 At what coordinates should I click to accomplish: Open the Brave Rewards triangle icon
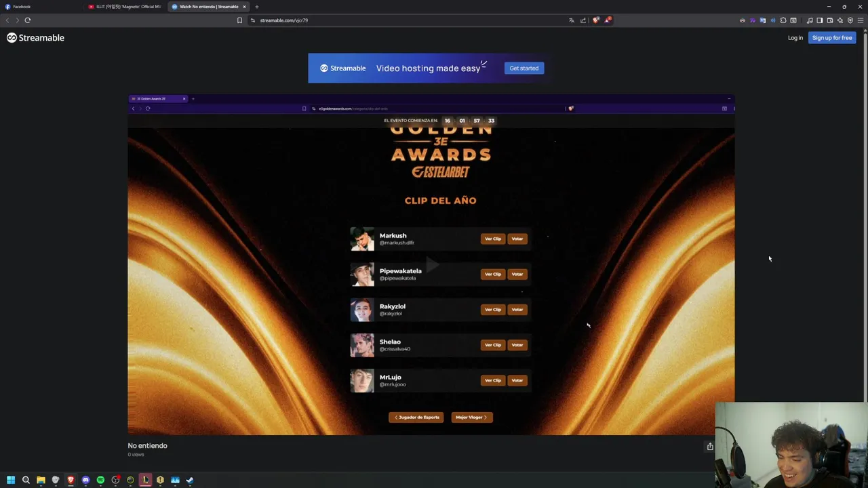click(x=607, y=20)
